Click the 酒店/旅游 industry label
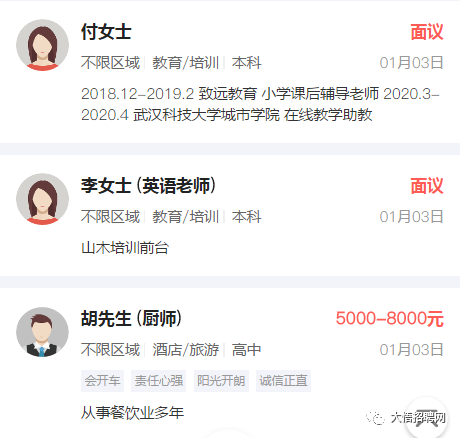 (186, 350)
